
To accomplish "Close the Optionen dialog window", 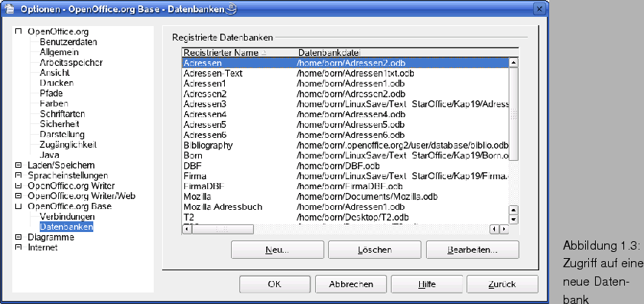I will 539,8.
